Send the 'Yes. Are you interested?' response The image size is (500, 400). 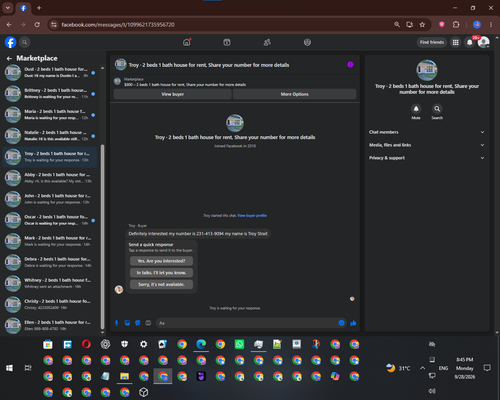(161, 261)
